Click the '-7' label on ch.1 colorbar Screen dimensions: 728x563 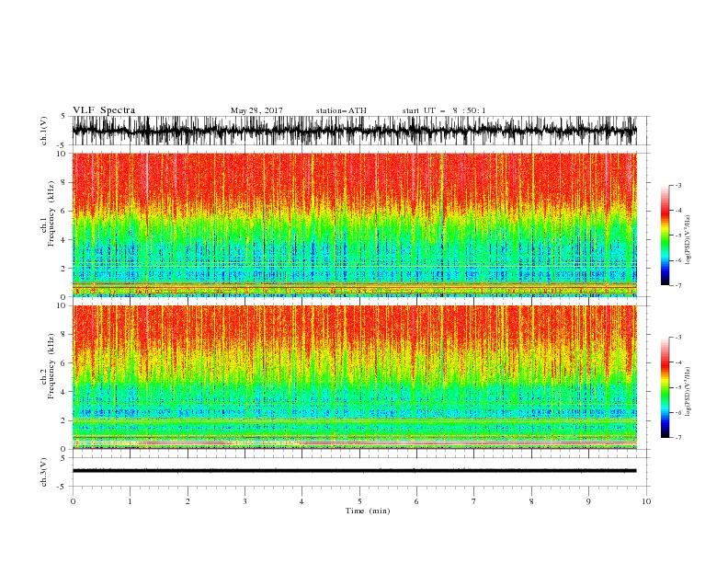(x=677, y=285)
